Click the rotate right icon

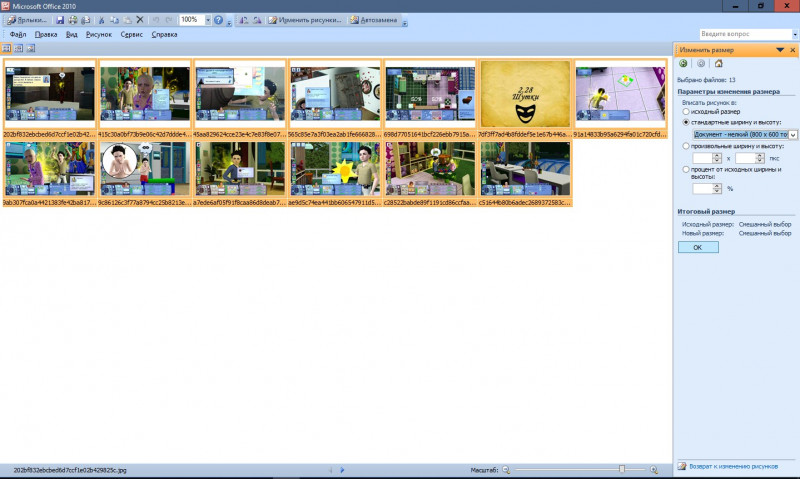coord(257,20)
